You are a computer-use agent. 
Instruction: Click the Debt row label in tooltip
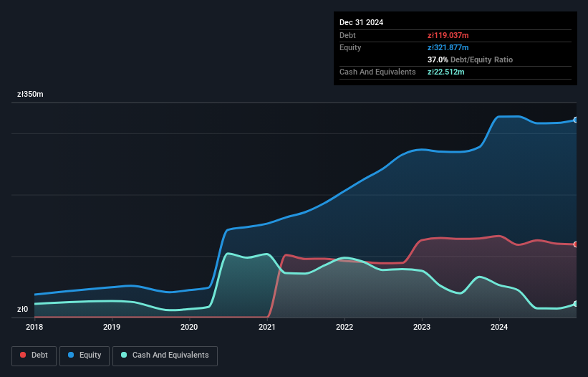point(347,35)
